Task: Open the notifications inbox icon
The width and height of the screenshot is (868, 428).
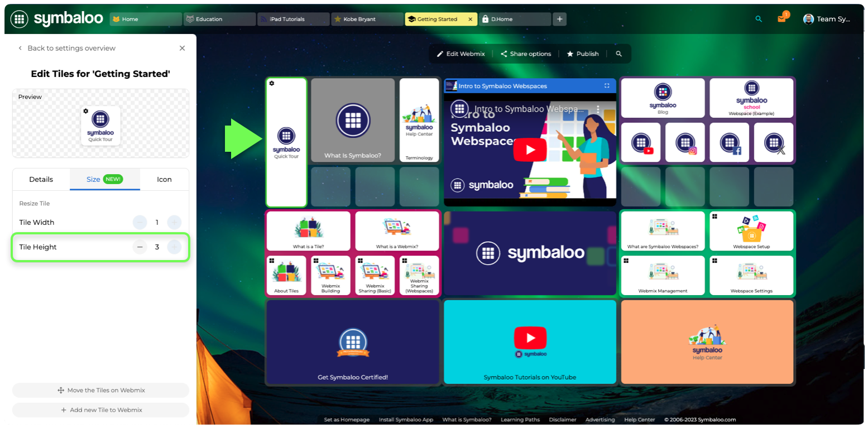Action: pos(781,19)
